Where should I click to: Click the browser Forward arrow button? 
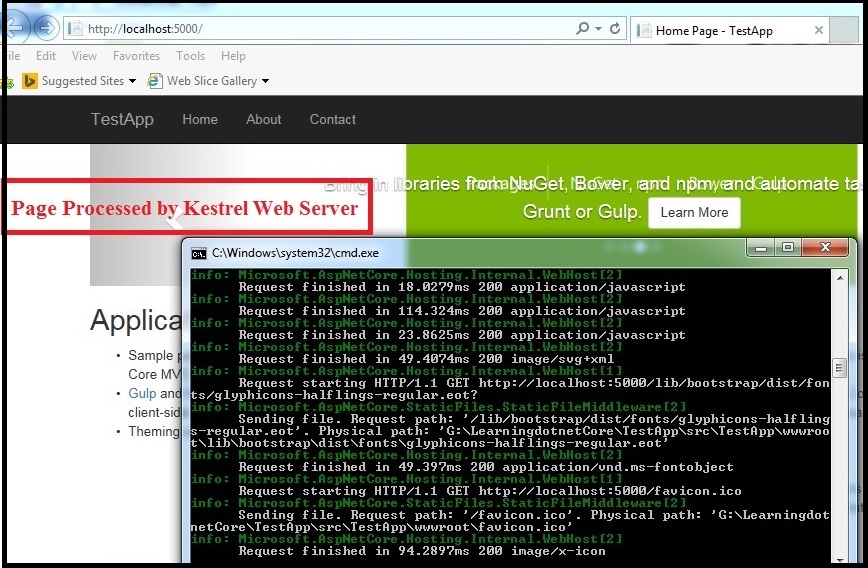pyautogui.click(x=46, y=28)
